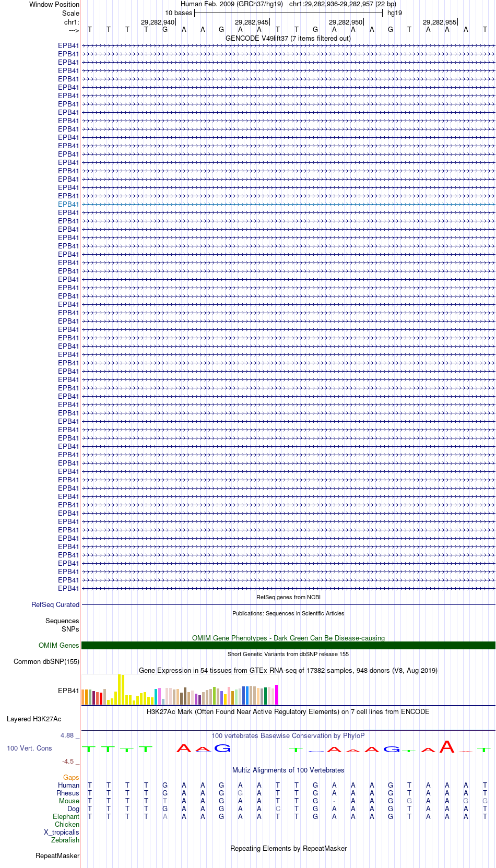The height and width of the screenshot is (868, 496).
Task: Open the OMIM Gene Phenotypes track title
Action: [x=288, y=638]
